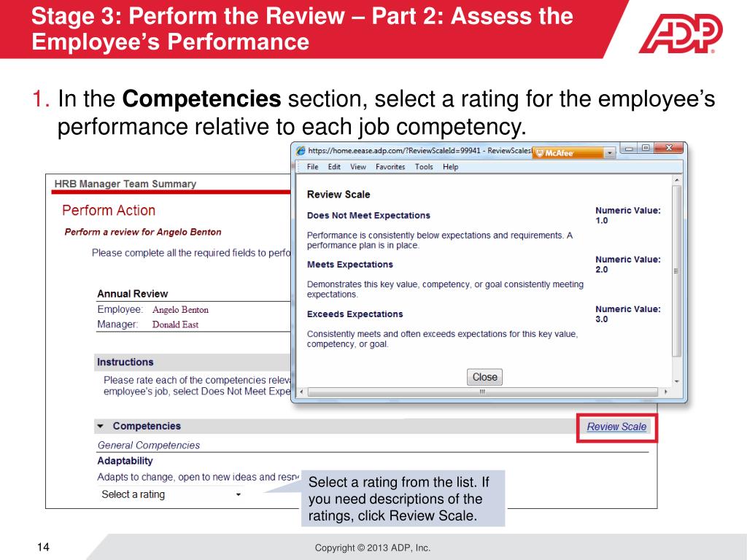Open the Help menu
Viewport: 747px width, 560px height.
tap(450, 167)
